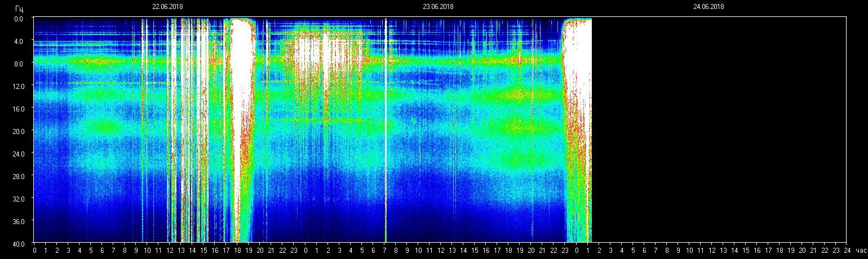Click the 14.0 Hz tick label area marked 16.0
The image size is (868, 259).
pyautogui.click(x=19, y=109)
